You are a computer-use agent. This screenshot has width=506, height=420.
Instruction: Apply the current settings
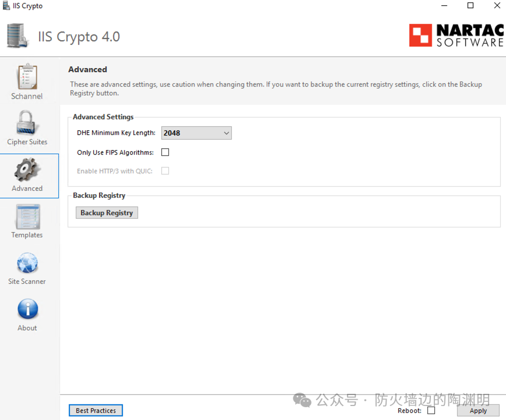click(x=478, y=411)
